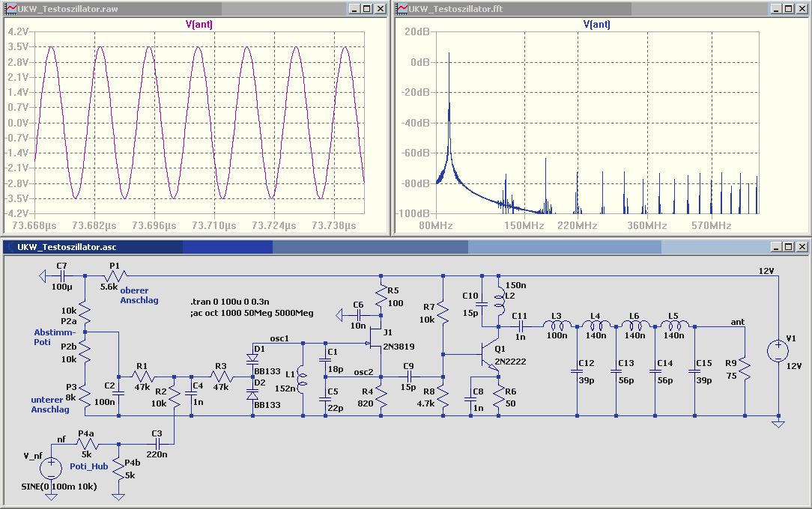Close the UKW_Testoszillator.asc schematic window
Screen dimensions: 812x509
coord(802,247)
